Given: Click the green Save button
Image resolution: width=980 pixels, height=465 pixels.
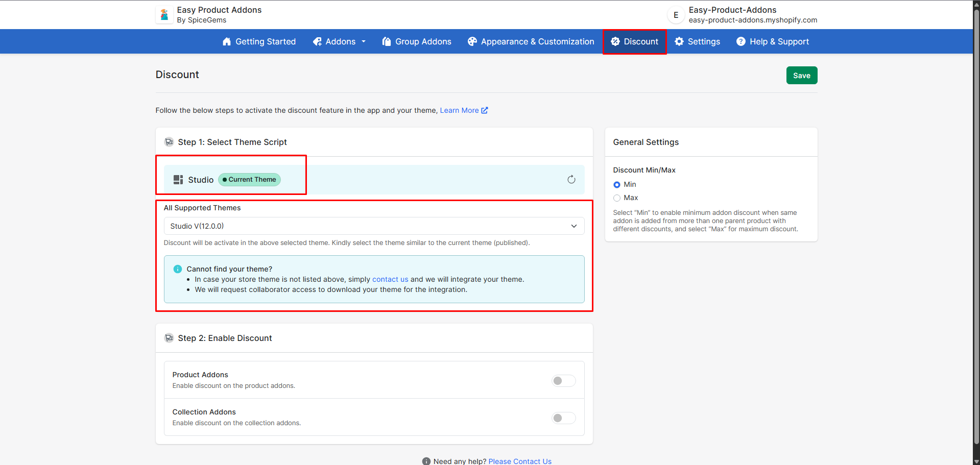Looking at the screenshot, I should coord(801,76).
